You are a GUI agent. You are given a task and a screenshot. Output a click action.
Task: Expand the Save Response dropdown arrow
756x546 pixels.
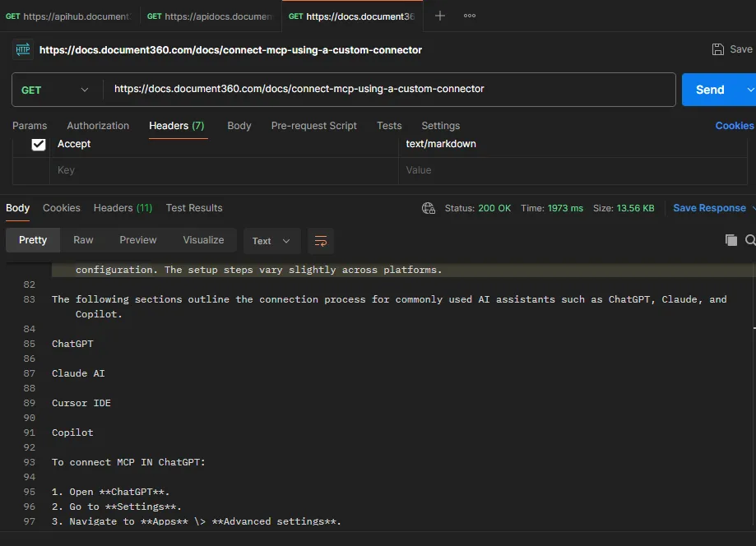(754, 208)
